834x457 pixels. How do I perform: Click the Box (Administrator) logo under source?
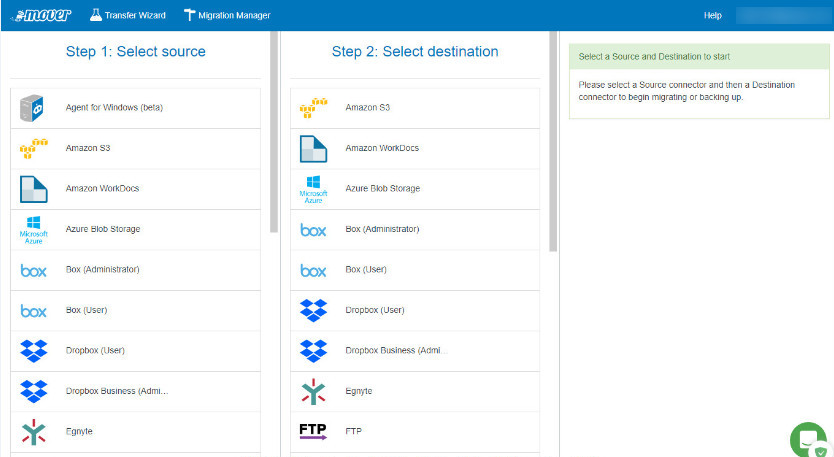(x=34, y=270)
